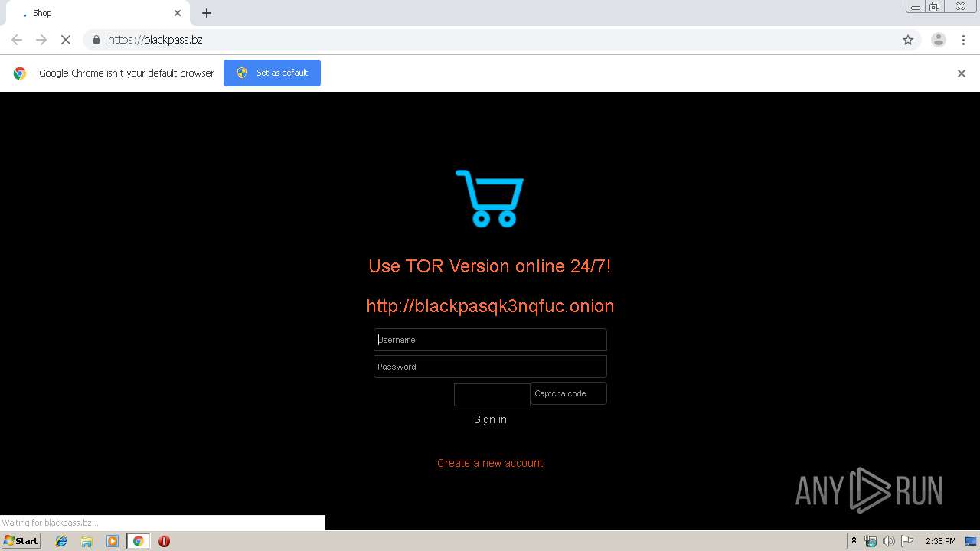
Task: Click into the Username field
Action: (490, 340)
